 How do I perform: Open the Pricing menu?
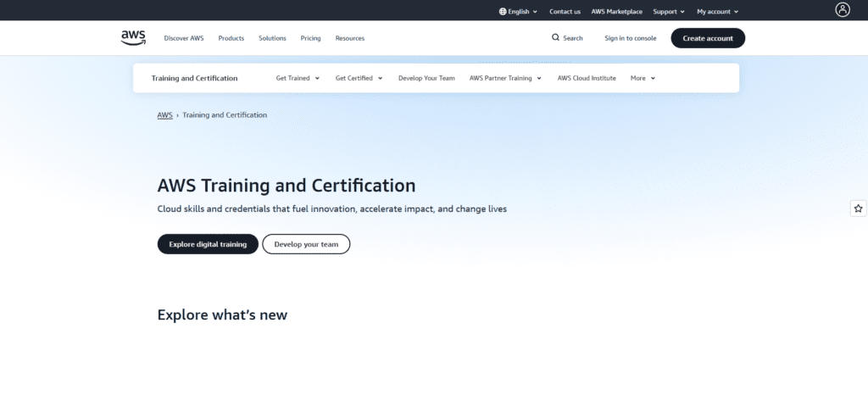[310, 38]
